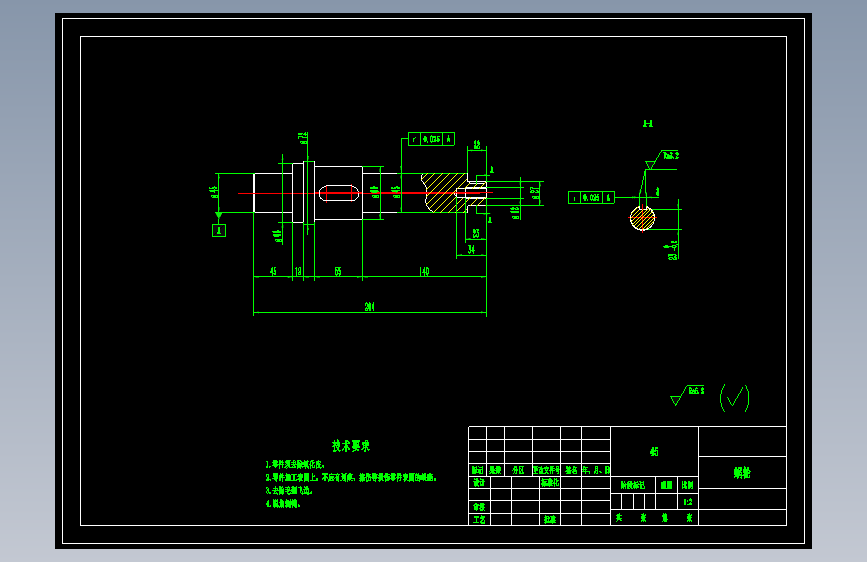Click the first technical requirement line
Screen dimensions: 867x562
click(295, 465)
